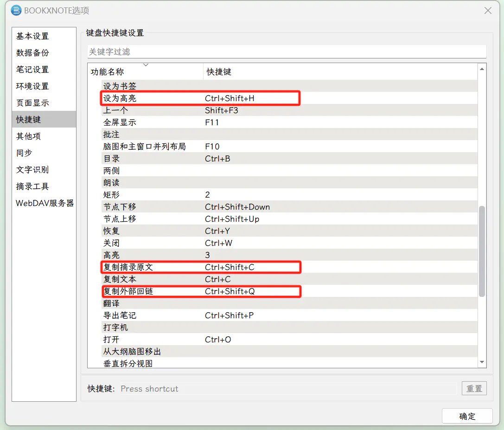Open 其他项 settings page

(44, 136)
